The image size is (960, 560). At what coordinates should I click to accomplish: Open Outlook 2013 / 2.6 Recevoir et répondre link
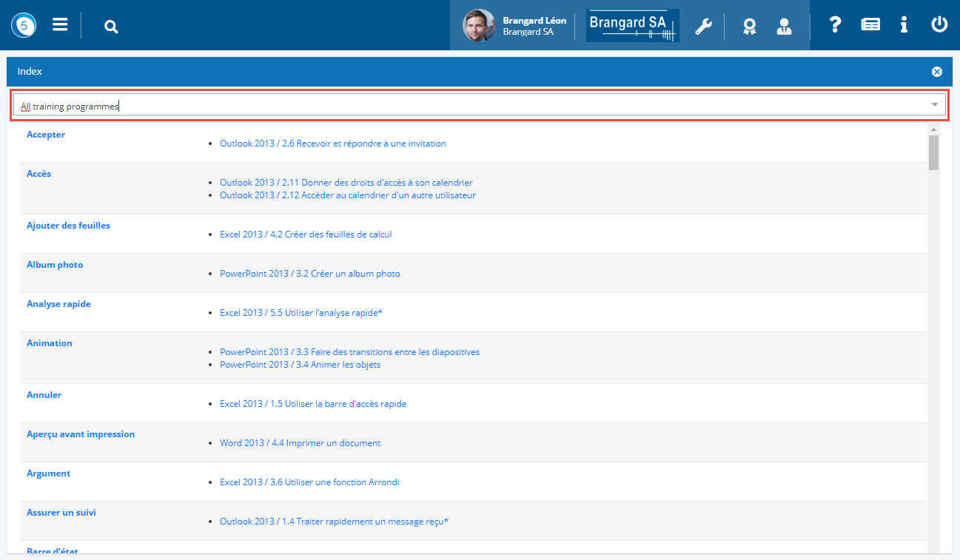pos(332,144)
